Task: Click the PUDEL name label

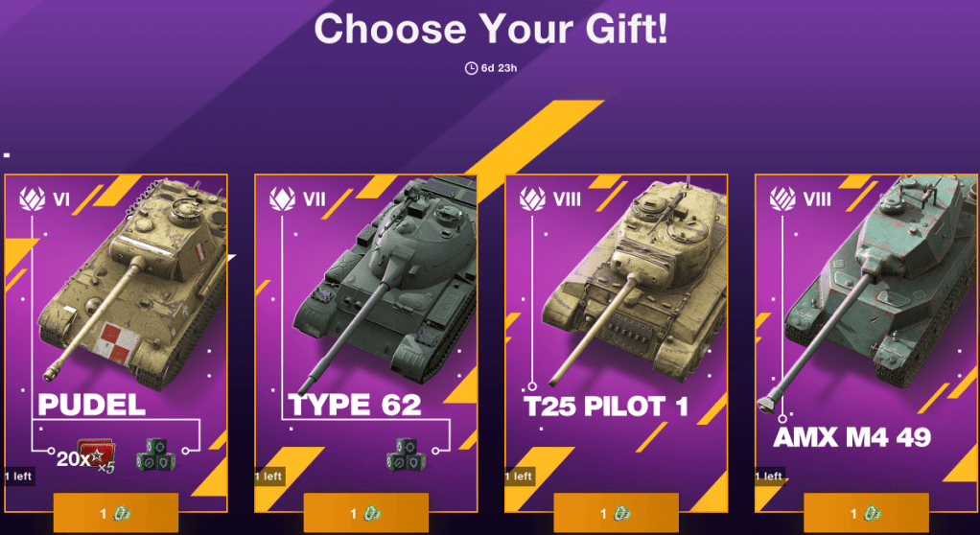Action: tap(92, 405)
